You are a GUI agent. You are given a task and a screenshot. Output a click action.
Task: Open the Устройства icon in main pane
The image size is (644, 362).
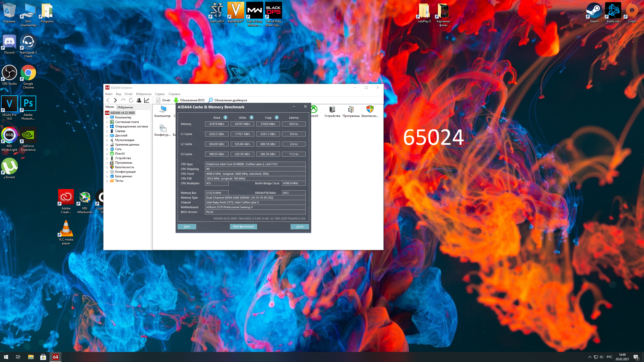coord(332,110)
